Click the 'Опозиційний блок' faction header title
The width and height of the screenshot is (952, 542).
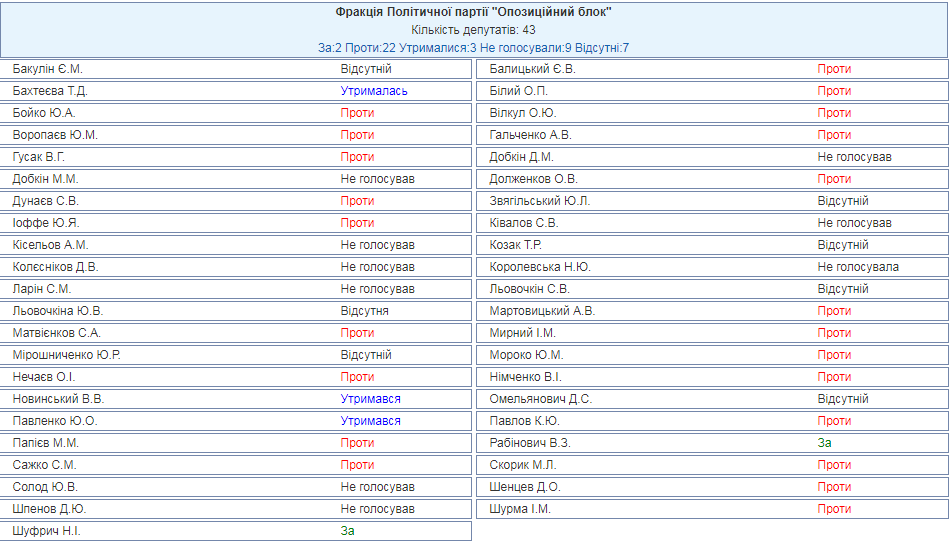[x=473, y=12]
